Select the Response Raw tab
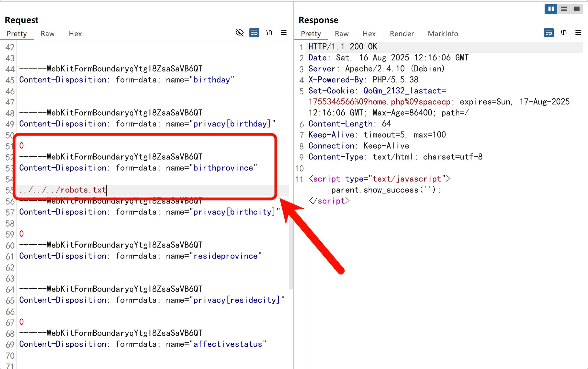Image resolution: width=588 pixels, height=369 pixels. tap(342, 34)
